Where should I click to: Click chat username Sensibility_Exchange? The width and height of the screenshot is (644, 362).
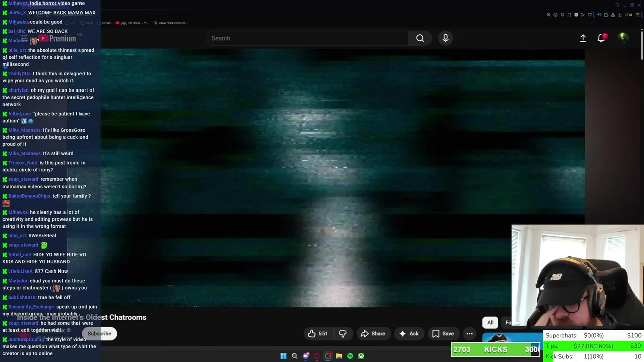coord(31,307)
